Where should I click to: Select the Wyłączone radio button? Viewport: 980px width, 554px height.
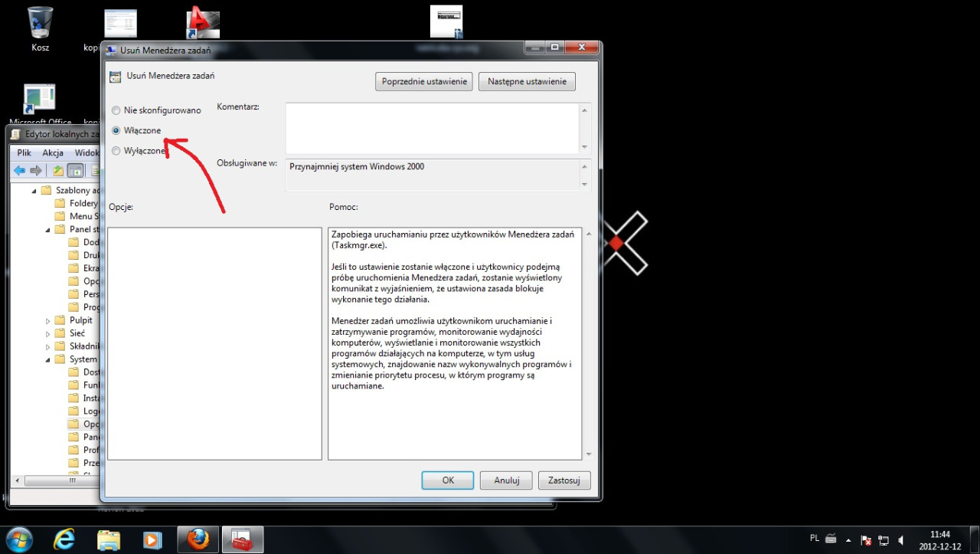tap(116, 151)
